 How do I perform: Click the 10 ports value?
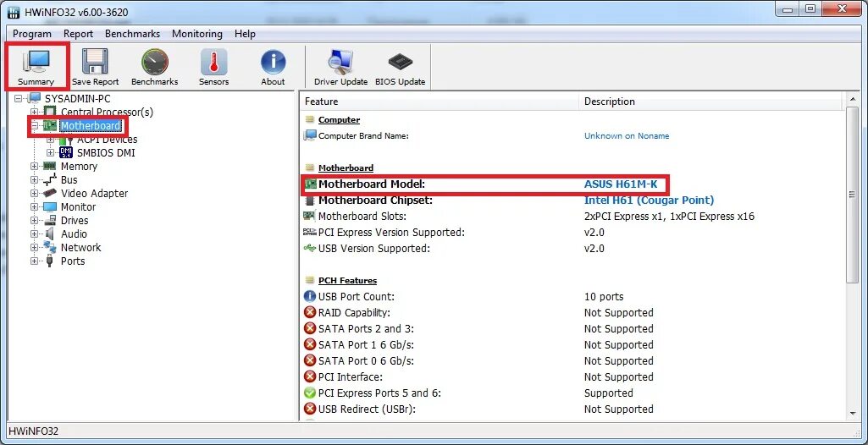(604, 297)
